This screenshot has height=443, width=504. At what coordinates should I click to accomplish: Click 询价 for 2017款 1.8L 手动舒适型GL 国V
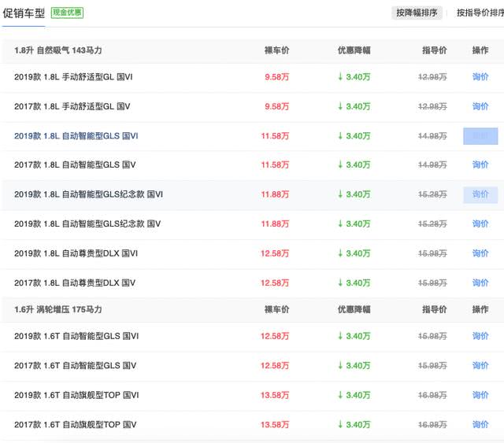coord(480,106)
